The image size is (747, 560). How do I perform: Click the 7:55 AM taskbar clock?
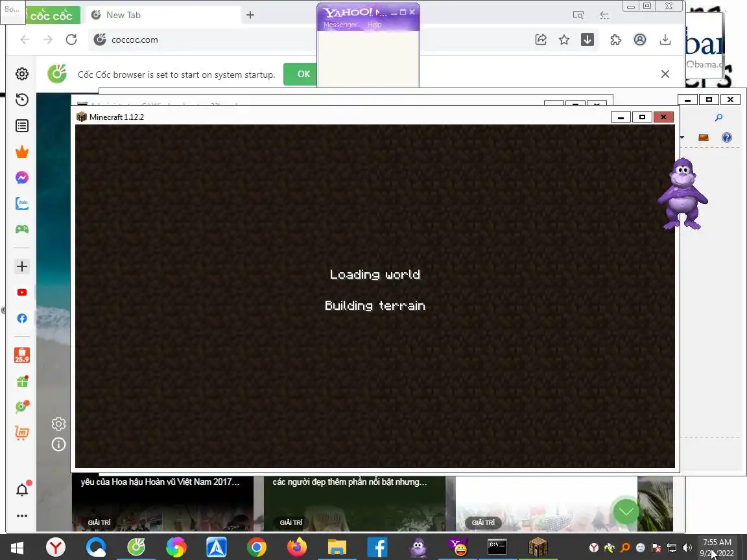coord(717,548)
